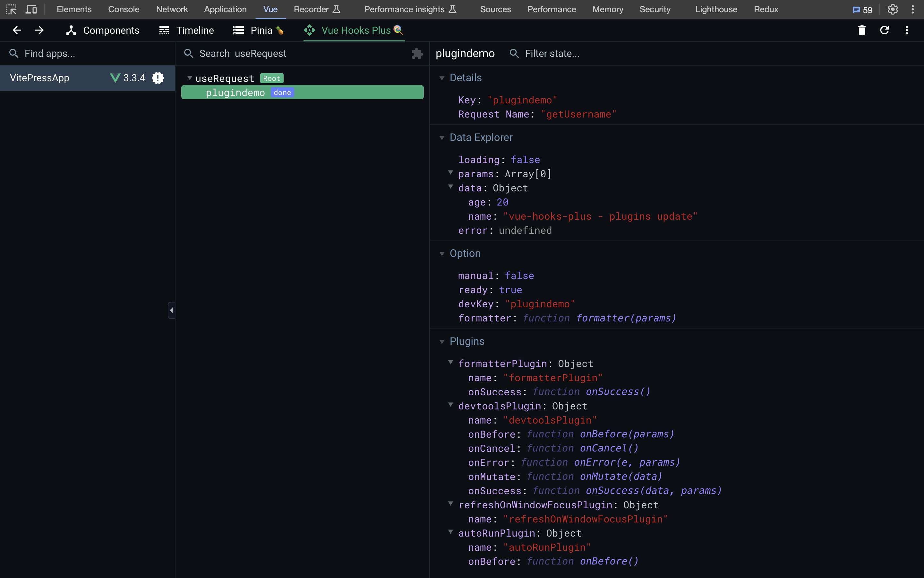Click the trash clear icon
924x578 pixels.
(862, 30)
